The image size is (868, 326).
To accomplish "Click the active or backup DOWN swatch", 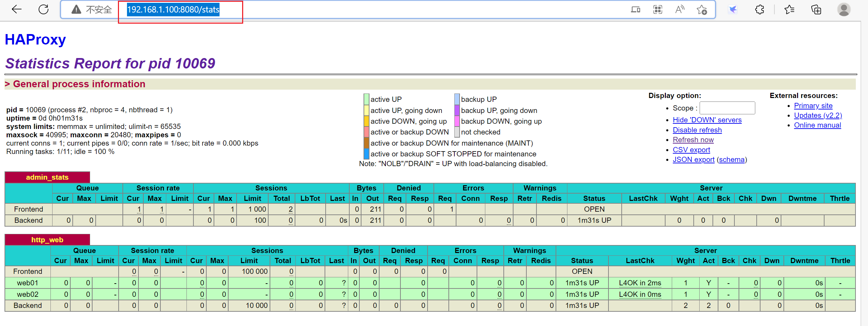I will click(x=366, y=132).
